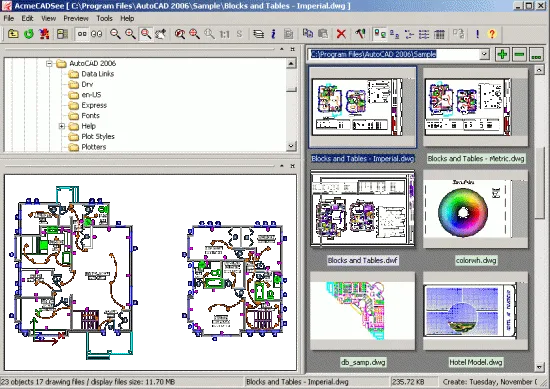Viewport: 550px width, 389px height.
Task: Select the db_samp.dwg thumbnail
Action: click(x=362, y=311)
